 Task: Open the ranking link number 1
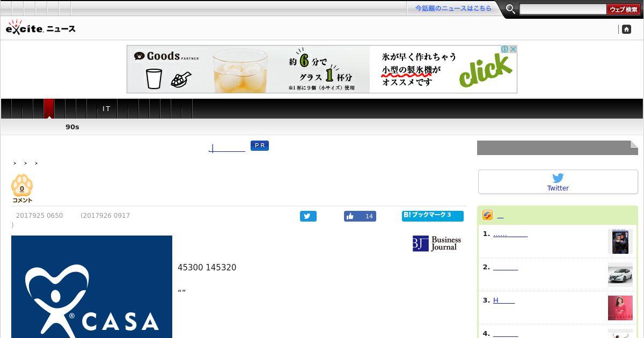pyautogui.click(x=510, y=234)
